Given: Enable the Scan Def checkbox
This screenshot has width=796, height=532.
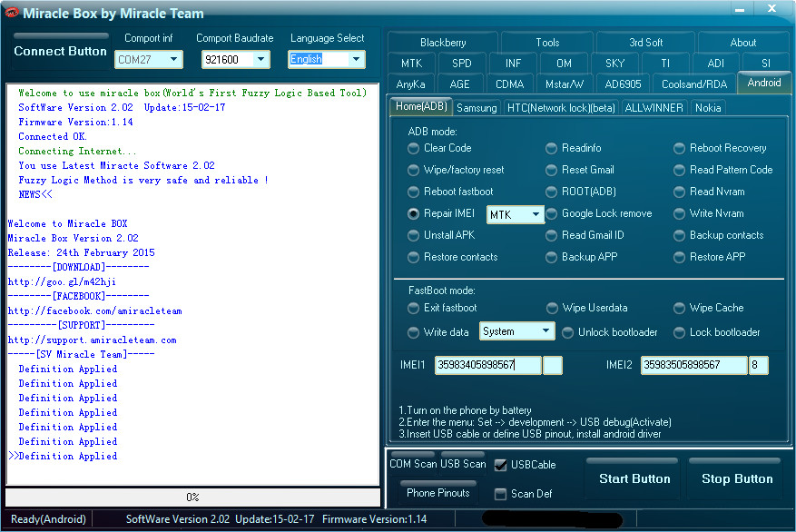Looking at the screenshot, I should [x=500, y=494].
